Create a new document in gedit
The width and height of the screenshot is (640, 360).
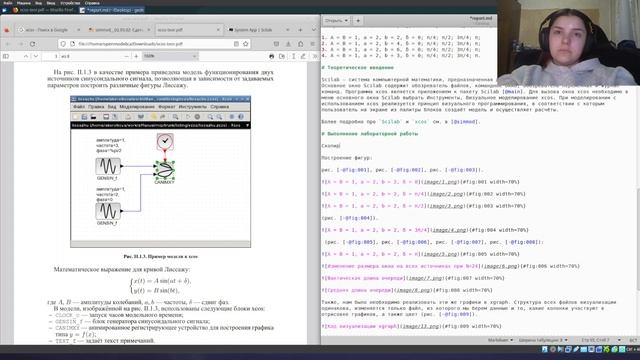coord(358,20)
